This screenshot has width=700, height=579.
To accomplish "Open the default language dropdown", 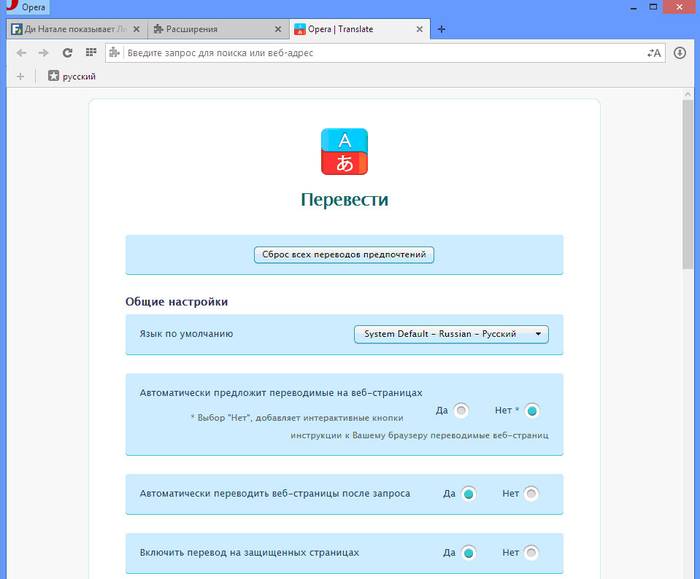I will 451,334.
